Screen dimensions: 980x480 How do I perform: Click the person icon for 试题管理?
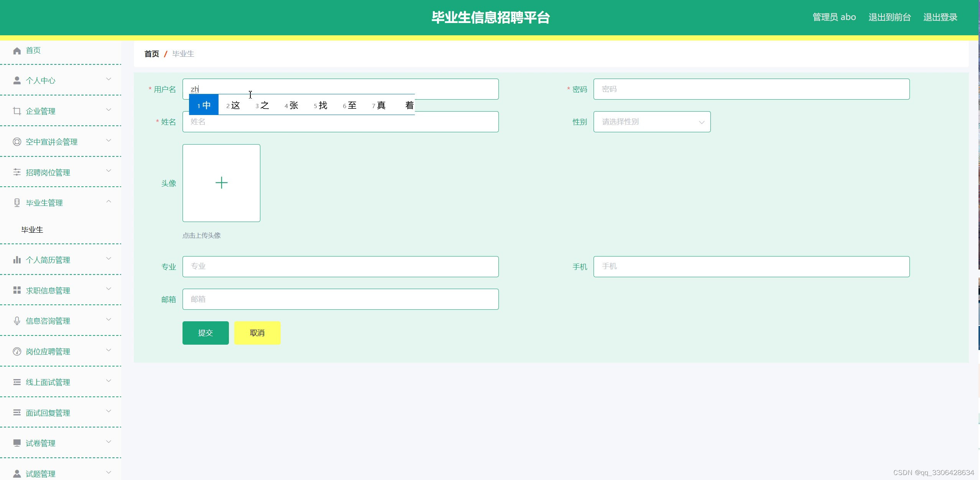click(17, 474)
